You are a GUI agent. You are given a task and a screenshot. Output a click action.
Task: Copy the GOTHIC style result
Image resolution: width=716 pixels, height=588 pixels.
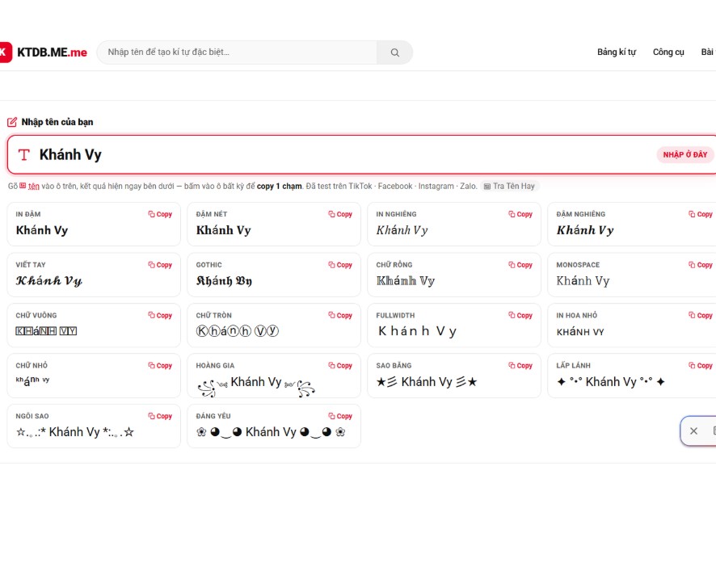(341, 265)
